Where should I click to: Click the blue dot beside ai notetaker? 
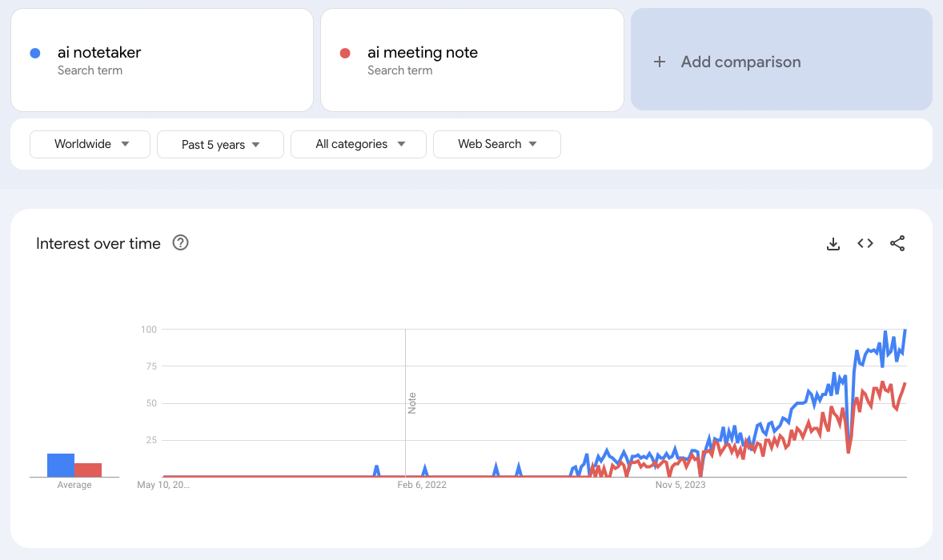pos(35,54)
